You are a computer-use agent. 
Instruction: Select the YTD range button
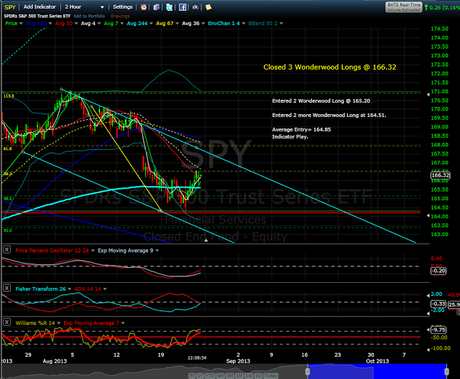210,376
